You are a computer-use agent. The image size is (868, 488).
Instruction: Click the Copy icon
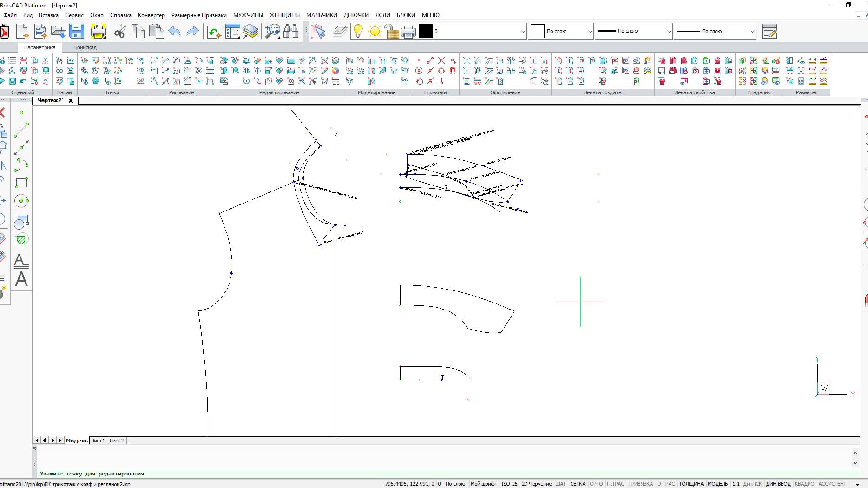pyautogui.click(x=138, y=31)
